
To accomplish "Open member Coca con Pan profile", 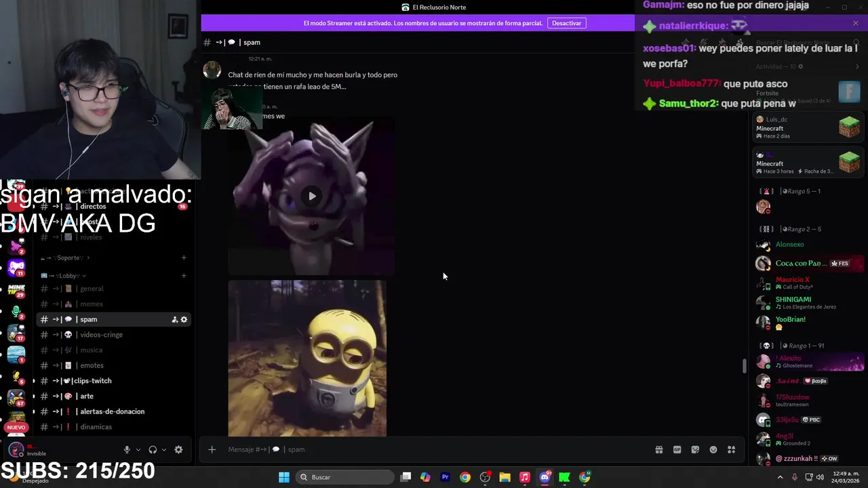I will click(807, 263).
